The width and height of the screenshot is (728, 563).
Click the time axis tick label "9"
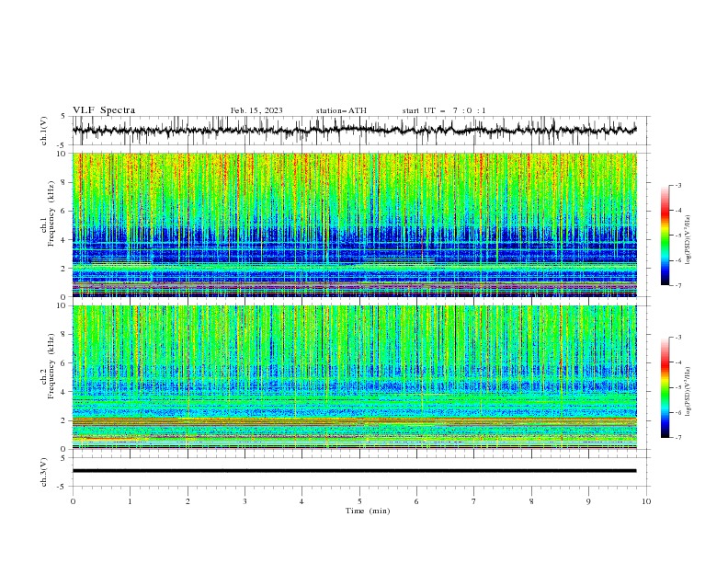(588, 501)
